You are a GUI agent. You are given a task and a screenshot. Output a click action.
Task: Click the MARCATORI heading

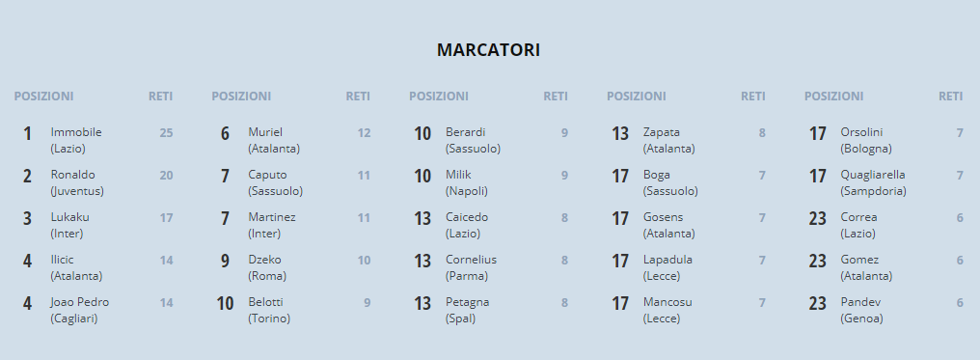(488, 50)
